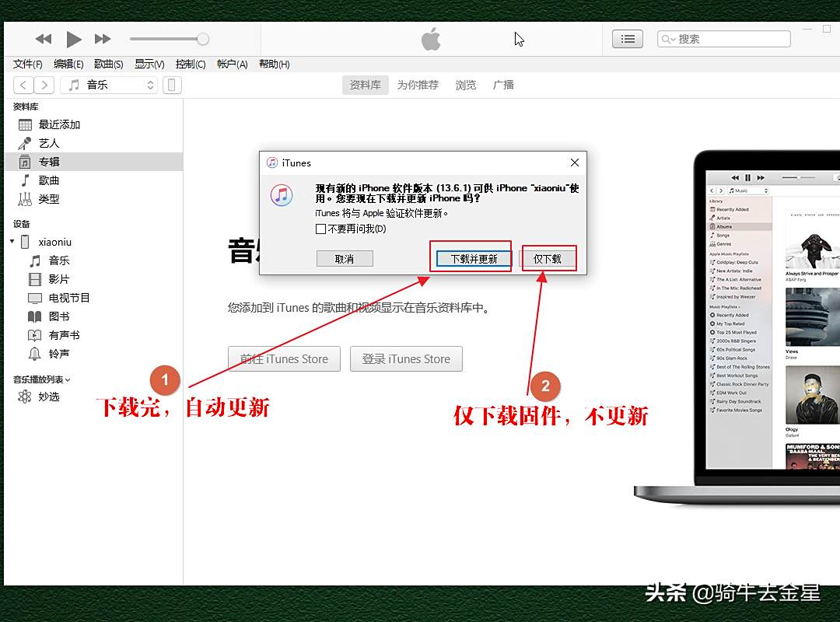Image resolution: width=840 pixels, height=622 pixels.
Task: Switch to the 广播 tab
Action: (x=503, y=85)
